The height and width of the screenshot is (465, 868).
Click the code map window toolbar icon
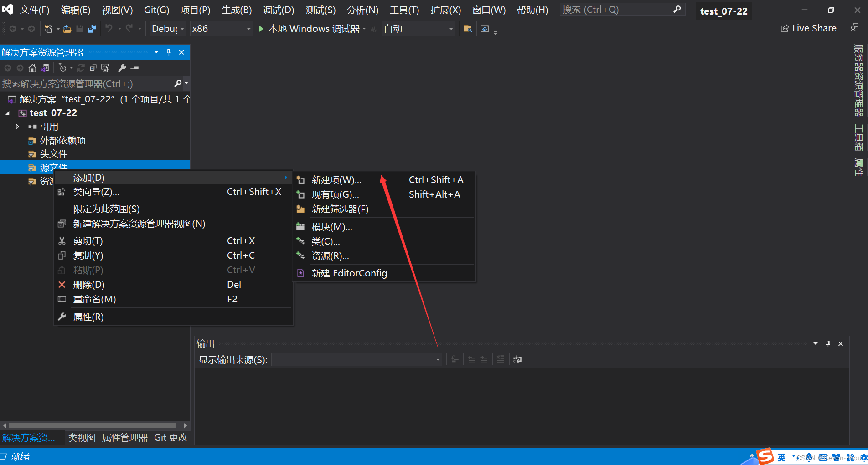[485, 29]
